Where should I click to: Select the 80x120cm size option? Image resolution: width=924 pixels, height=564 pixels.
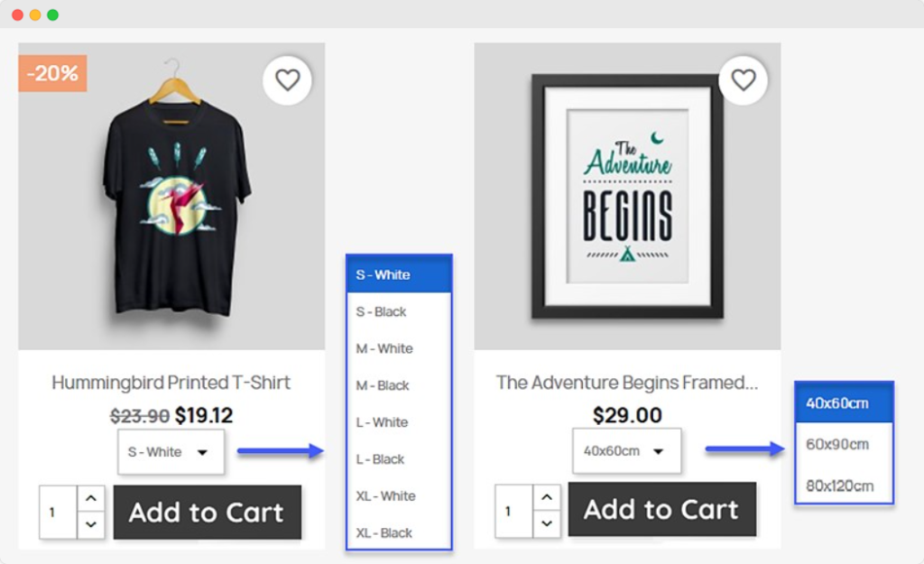[x=843, y=485]
